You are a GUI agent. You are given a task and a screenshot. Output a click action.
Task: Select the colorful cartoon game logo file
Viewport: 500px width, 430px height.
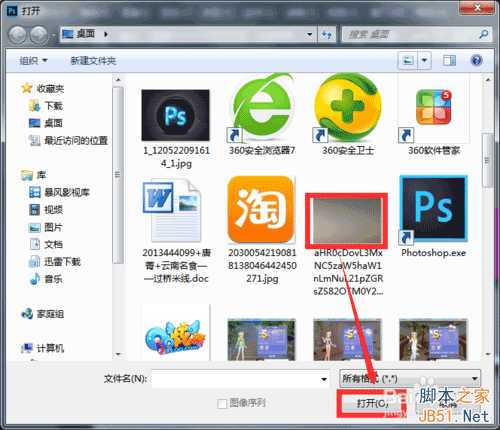[x=176, y=337]
